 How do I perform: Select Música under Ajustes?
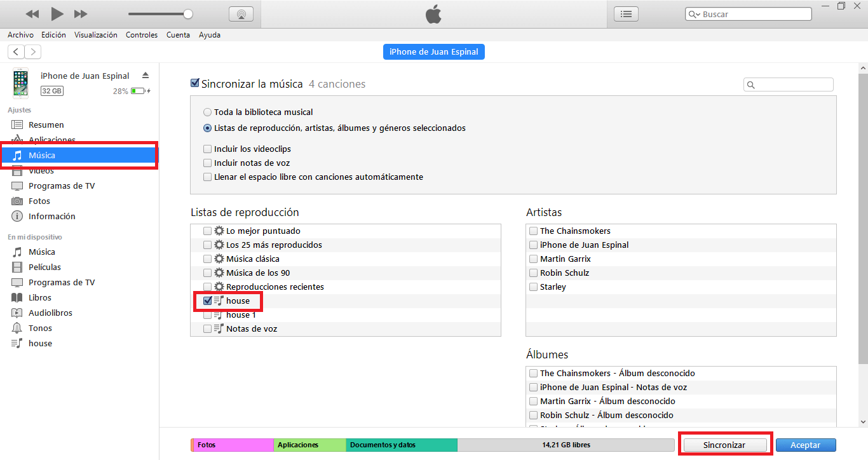(79, 155)
